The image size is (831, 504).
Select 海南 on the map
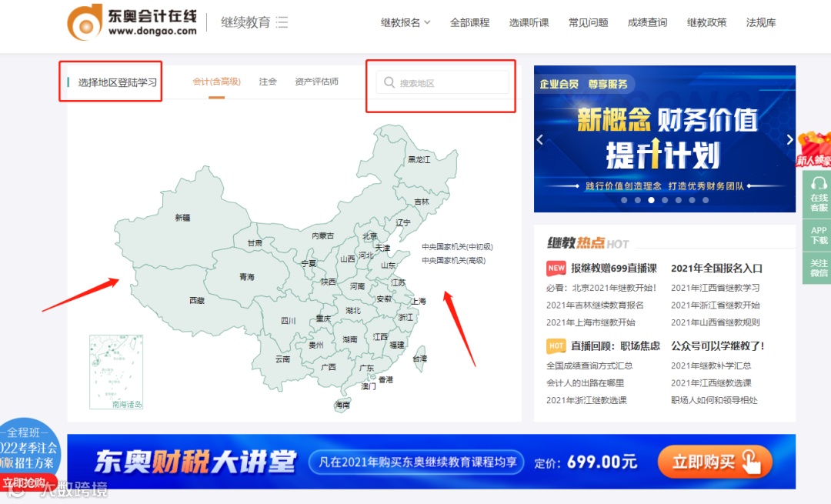pyautogui.click(x=342, y=405)
